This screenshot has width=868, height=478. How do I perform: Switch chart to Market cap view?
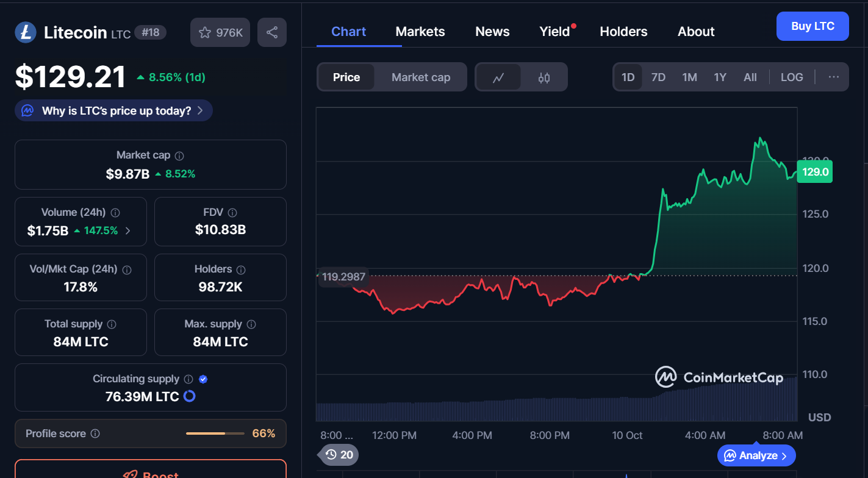tap(420, 77)
